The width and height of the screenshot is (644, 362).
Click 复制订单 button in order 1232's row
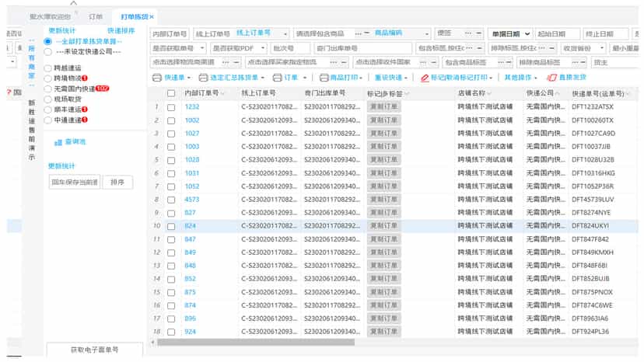click(383, 107)
